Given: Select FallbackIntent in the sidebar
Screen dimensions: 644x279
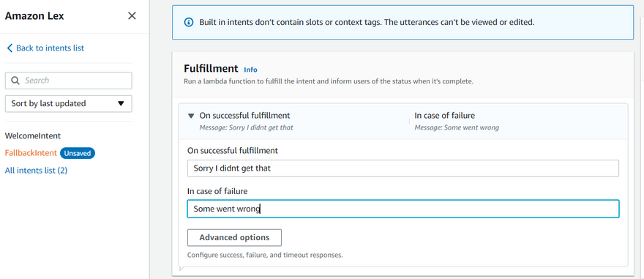Looking at the screenshot, I should (31, 153).
